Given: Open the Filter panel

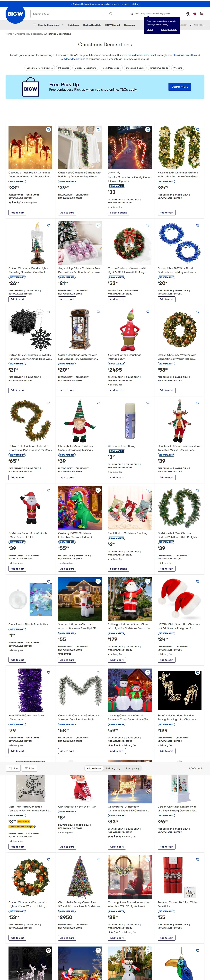Looking at the screenshot, I should (x=30, y=768).
